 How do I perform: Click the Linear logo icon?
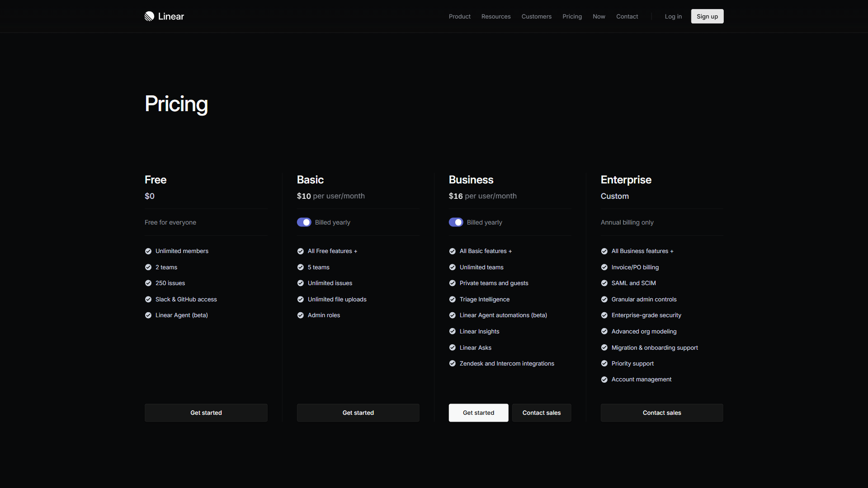(149, 16)
